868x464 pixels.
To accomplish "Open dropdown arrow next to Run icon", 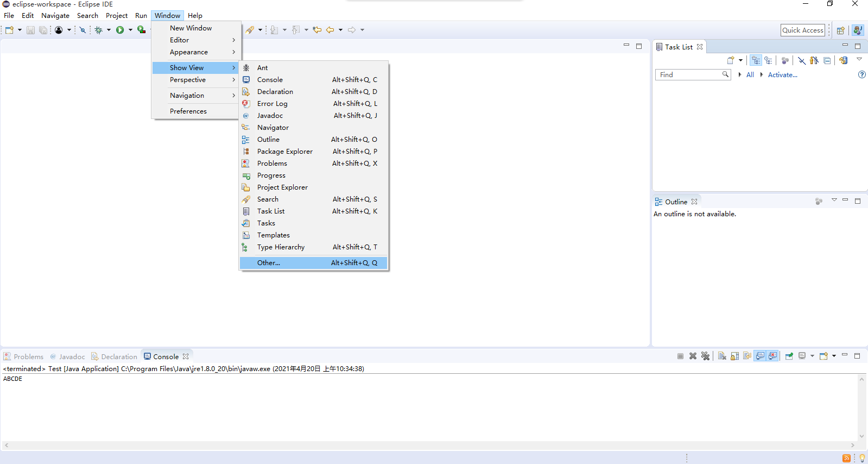I will [x=130, y=30].
